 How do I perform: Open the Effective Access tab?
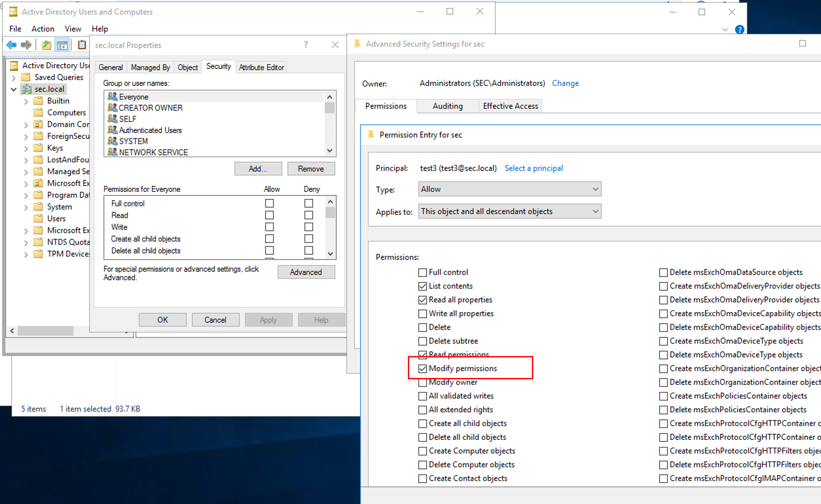510,106
